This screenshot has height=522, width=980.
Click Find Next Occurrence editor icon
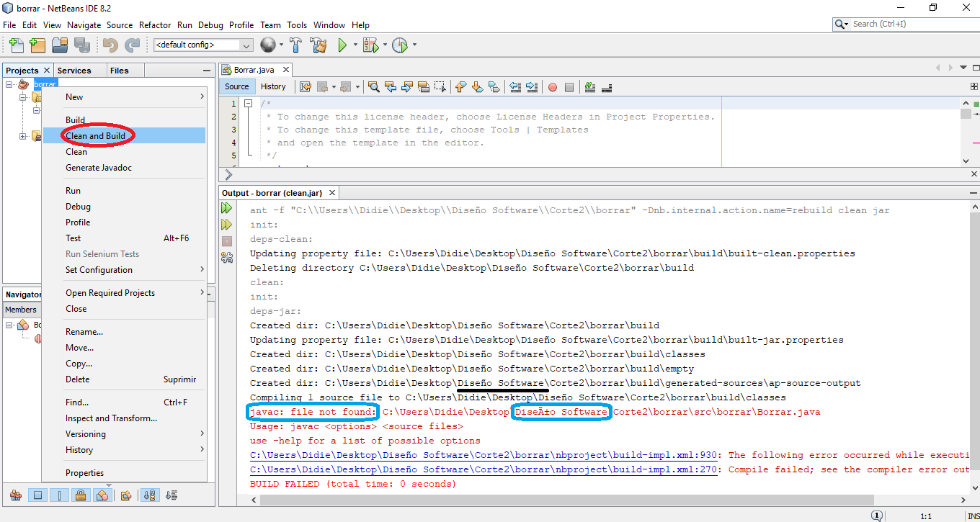point(407,87)
